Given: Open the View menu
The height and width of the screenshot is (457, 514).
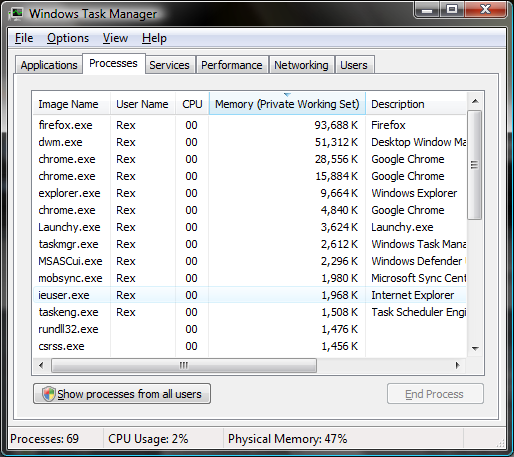Looking at the screenshot, I should pyautogui.click(x=115, y=38).
